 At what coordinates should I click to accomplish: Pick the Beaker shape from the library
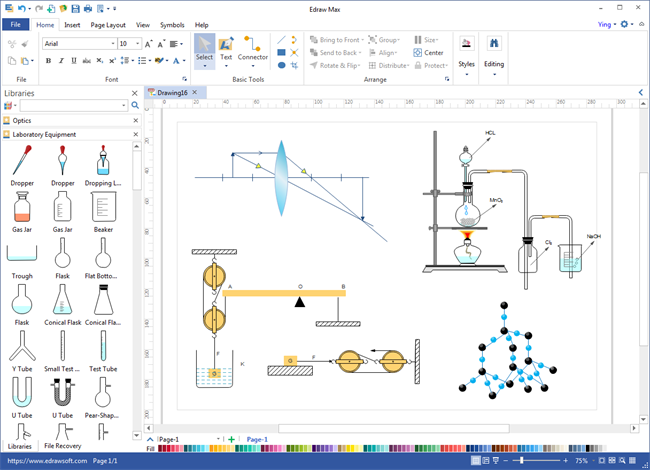tap(103, 211)
